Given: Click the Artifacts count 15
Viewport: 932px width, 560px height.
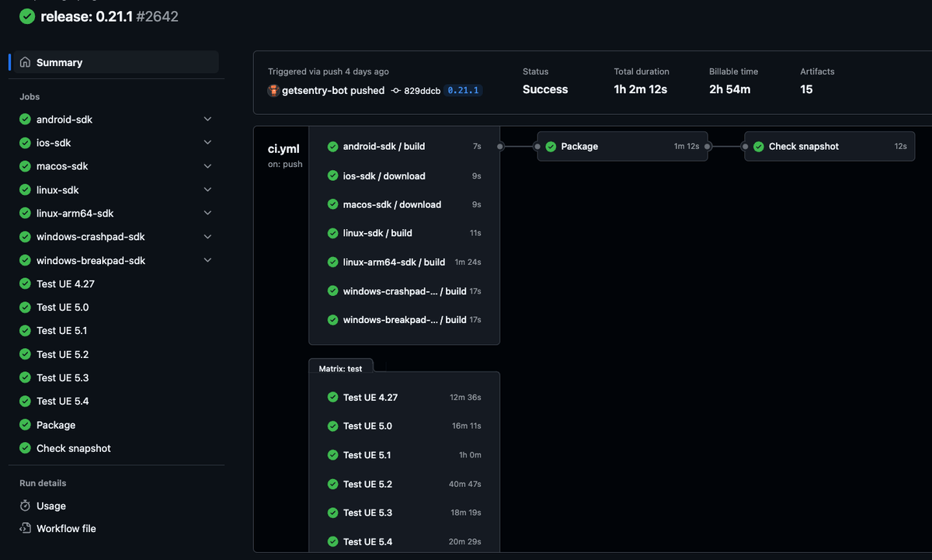Looking at the screenshot, I should 806,89.
